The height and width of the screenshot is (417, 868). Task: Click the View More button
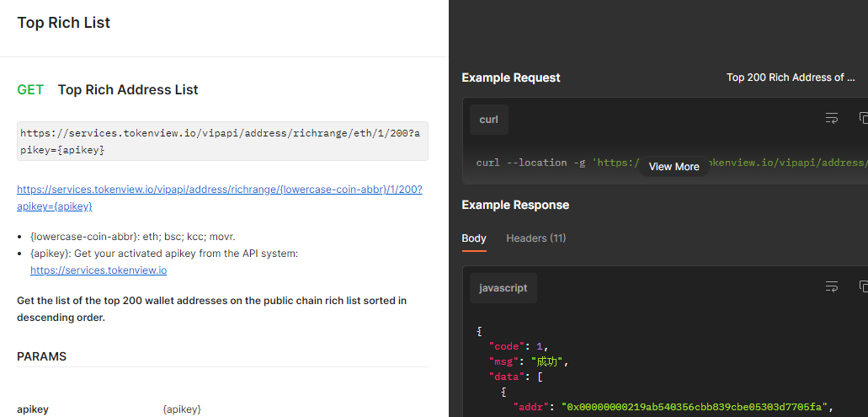(674, 167)
